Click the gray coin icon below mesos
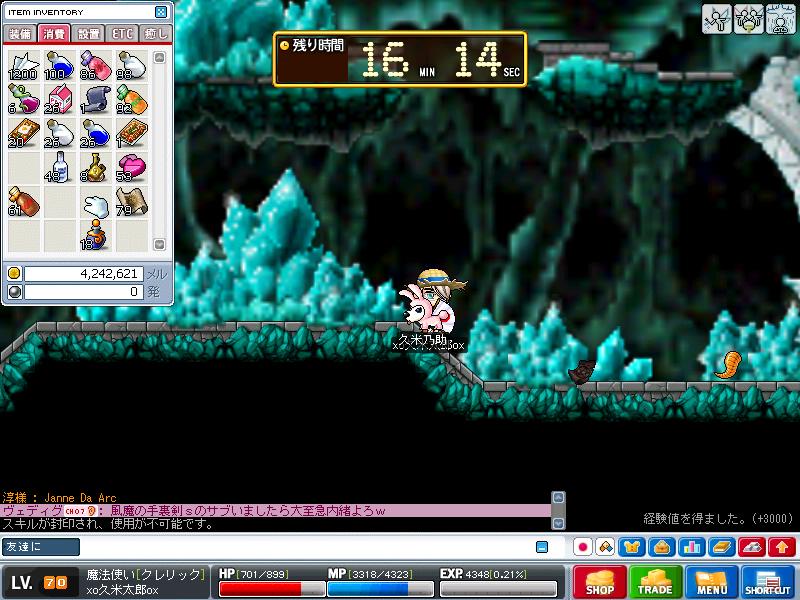 coord(14,292)
